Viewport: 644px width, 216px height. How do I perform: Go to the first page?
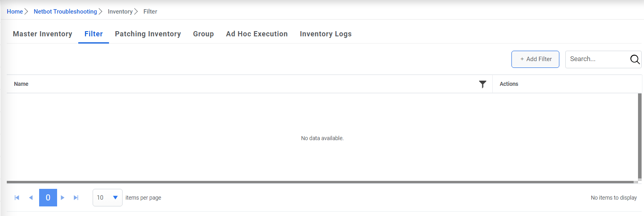[x=17, y=198]
